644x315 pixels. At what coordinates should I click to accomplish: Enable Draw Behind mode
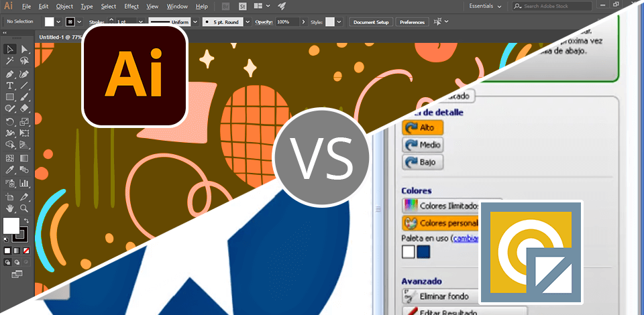(x=16, y=262)
